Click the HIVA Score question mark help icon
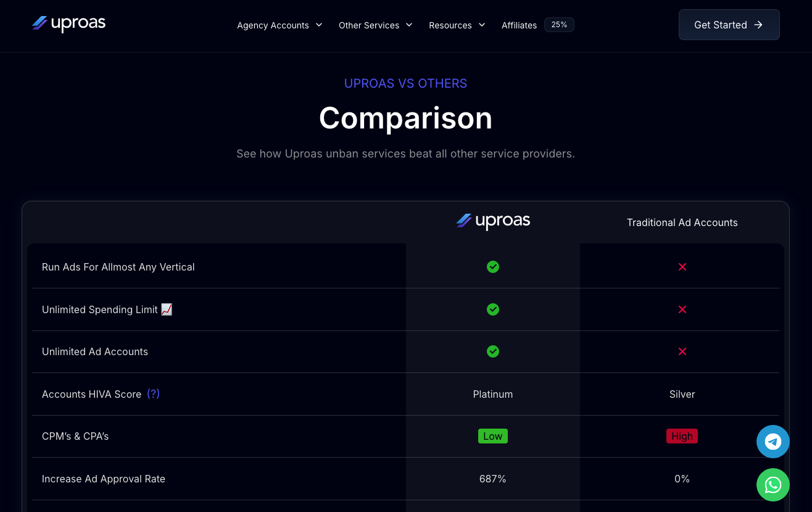 pyautogui.click(x=153, y=393)
